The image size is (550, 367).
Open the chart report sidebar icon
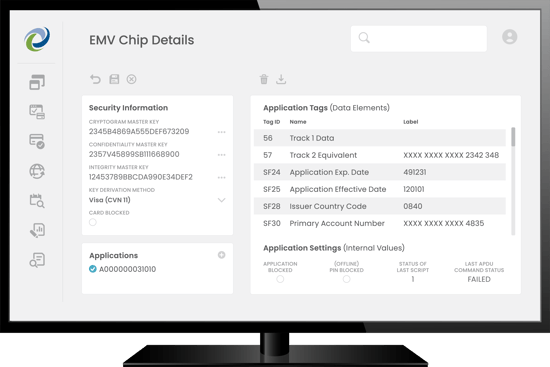37,230
